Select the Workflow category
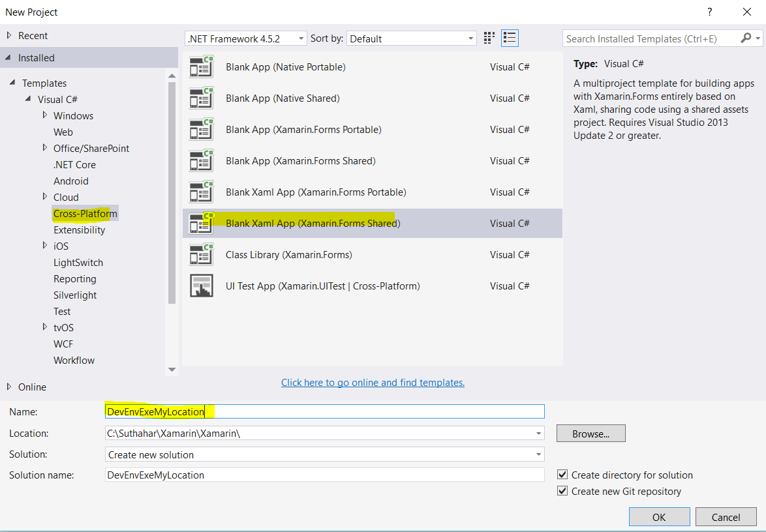This screenshot has height=532, width=766. click(x=74, y=360)
